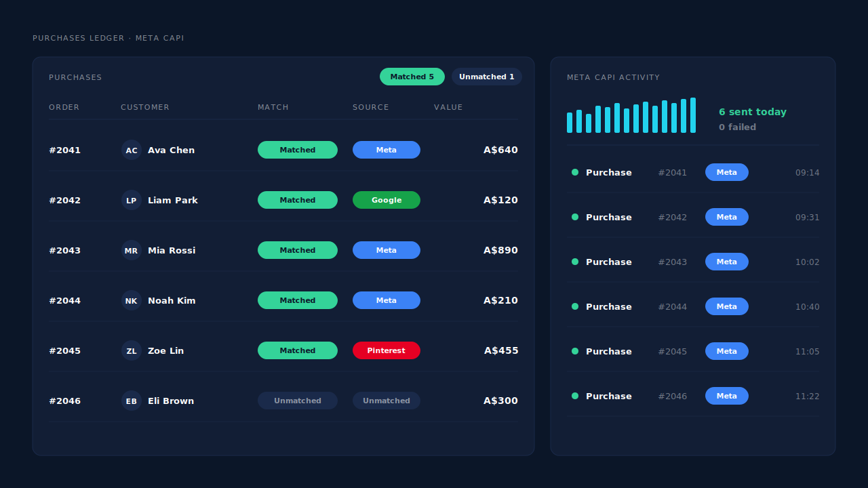Click the Meta badge in activity #2045
Image resolution: width=868 pixels, height=488 pixels.
click(x=727, y=351)
